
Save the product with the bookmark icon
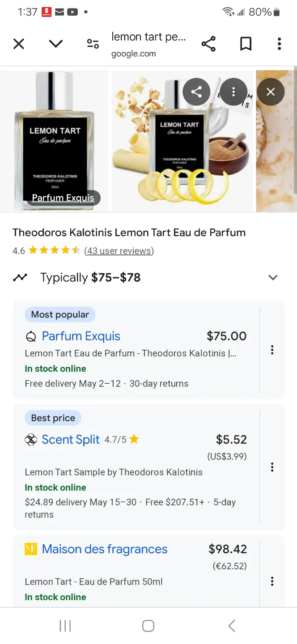point(245,43)
